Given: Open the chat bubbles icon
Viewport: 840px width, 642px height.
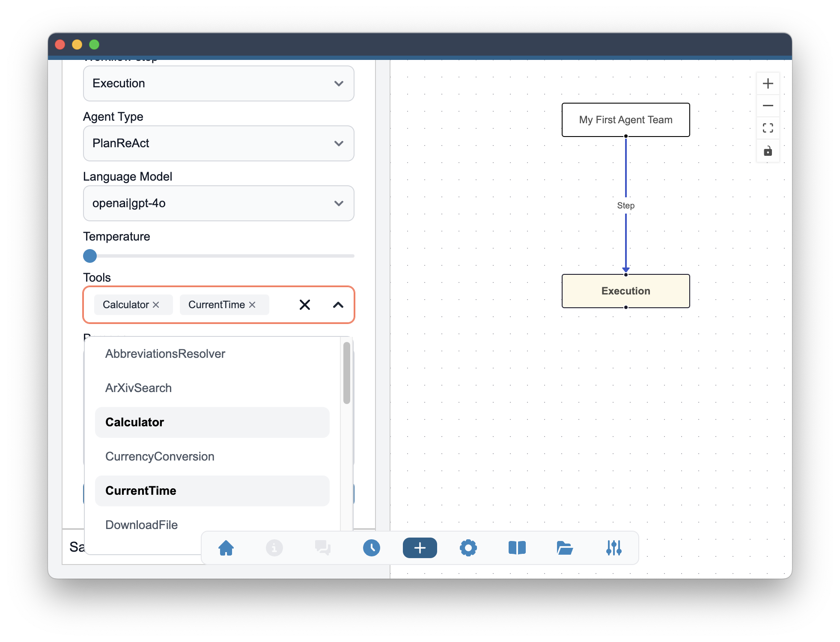Looking at the screenshot, I should 323,548.
